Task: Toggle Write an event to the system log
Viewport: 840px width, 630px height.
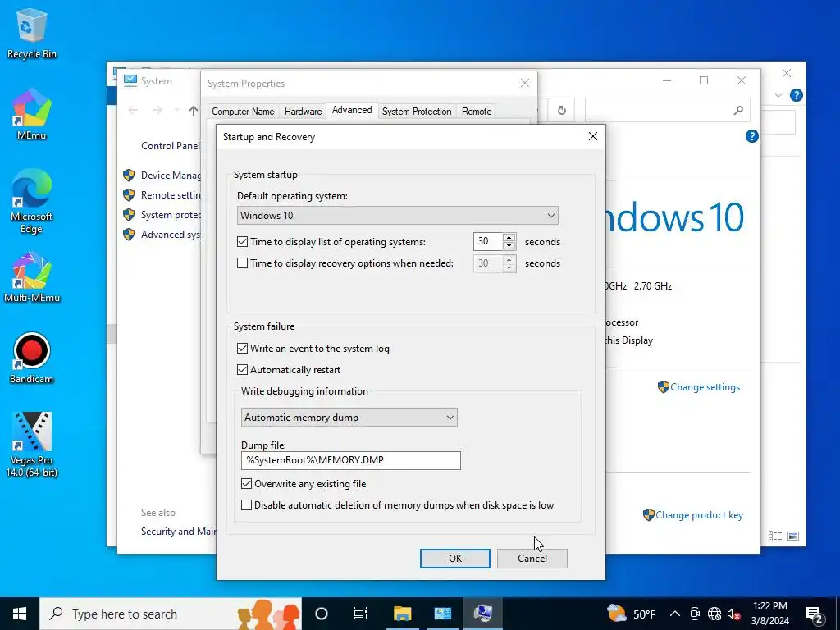Action: point(242,348)
